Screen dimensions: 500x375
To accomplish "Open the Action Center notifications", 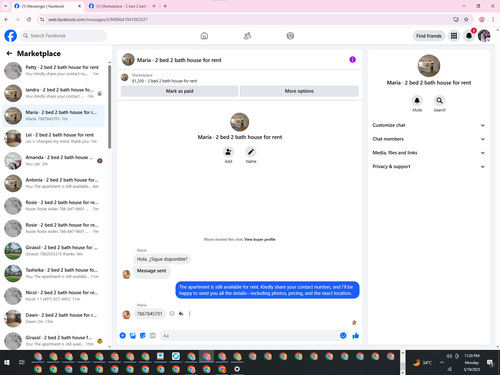I will 490,363.
